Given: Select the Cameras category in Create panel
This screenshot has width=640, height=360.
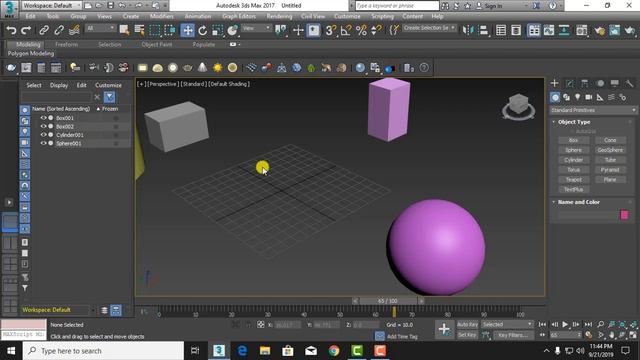Looking at the screenshot, I should pyautogui.click(x=589, y=97).
